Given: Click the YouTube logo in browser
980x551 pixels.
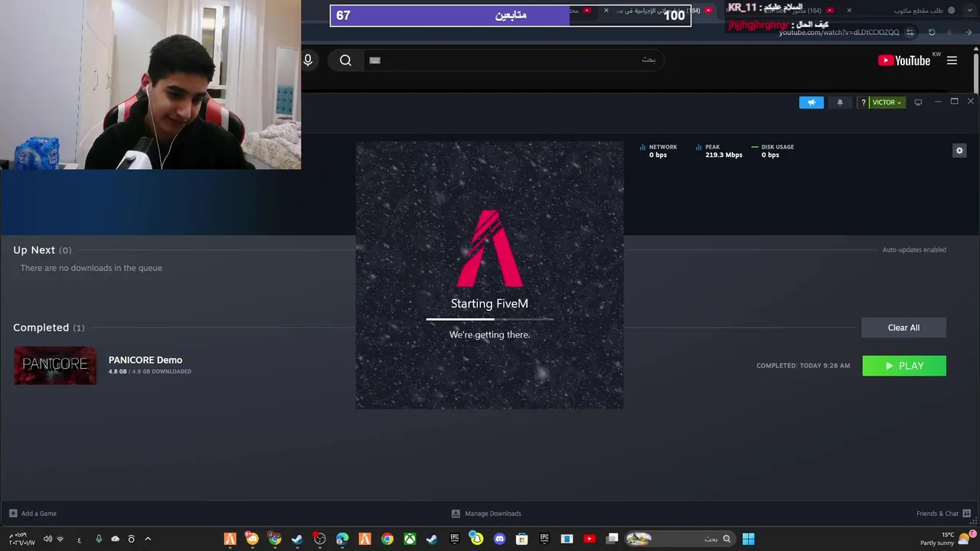Looking at the screenshot, I should coord(904,60).
